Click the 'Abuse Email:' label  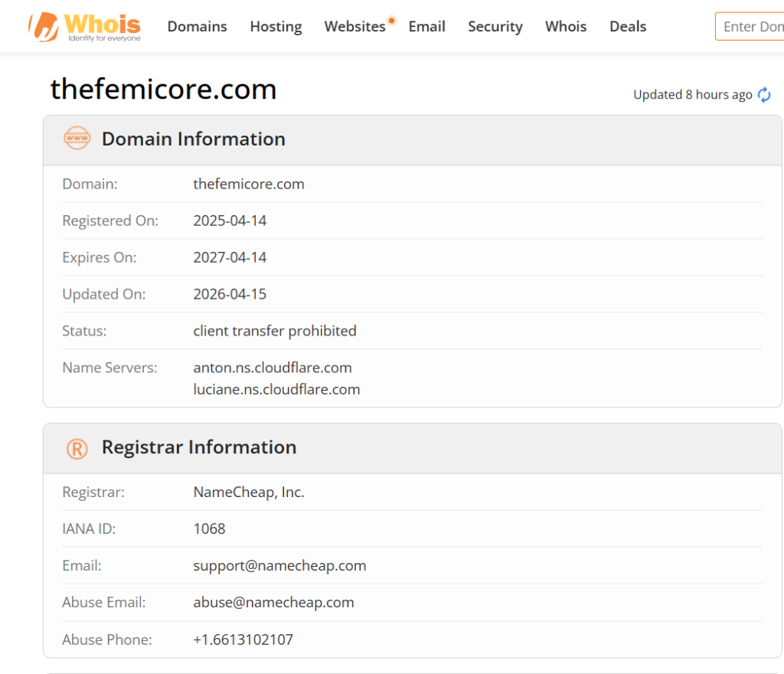click(103, 603)
